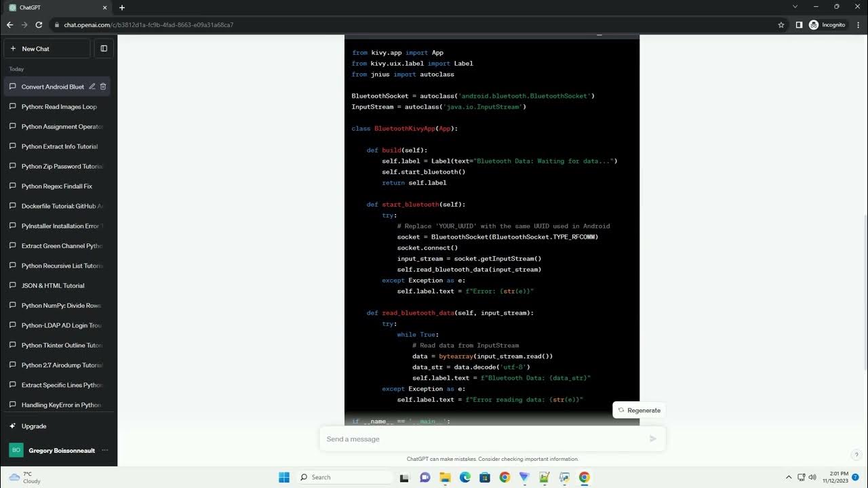Open the Windows Start menu
Viewport: 868px width, 488px height.
point(284,477)
